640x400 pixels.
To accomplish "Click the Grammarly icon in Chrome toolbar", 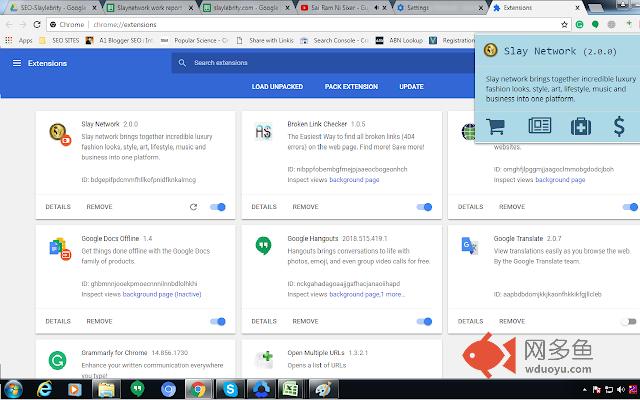I will pyautogui.click(x=579, y=24).
